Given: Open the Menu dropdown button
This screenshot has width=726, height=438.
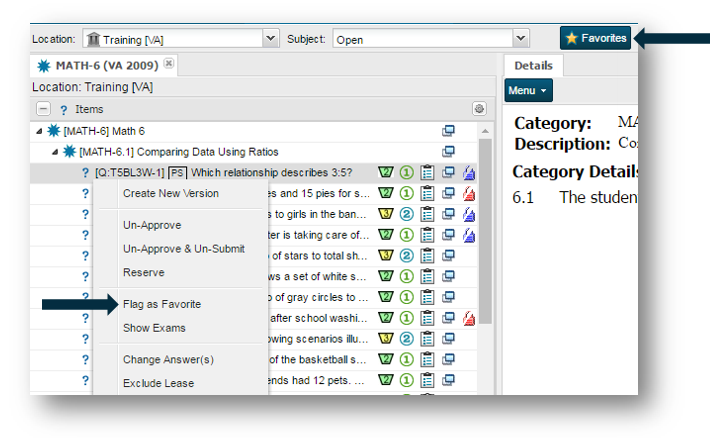Looking at the screenshot, I should 528,91.
